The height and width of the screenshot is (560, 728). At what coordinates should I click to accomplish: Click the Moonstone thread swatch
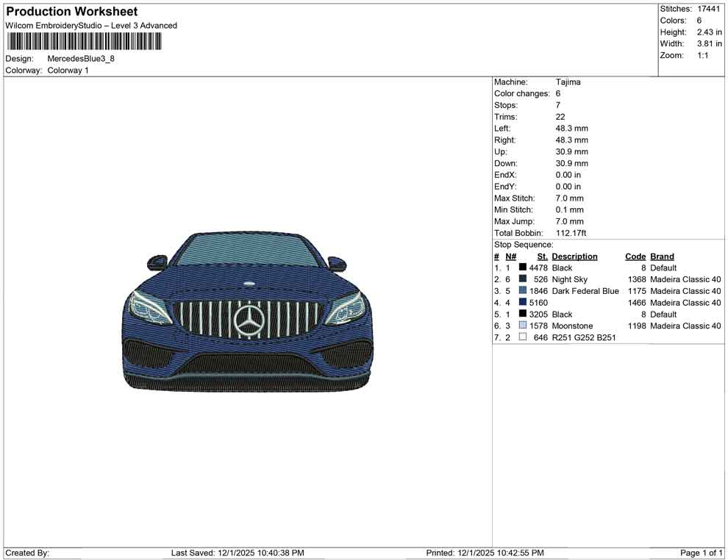point(523,326)
